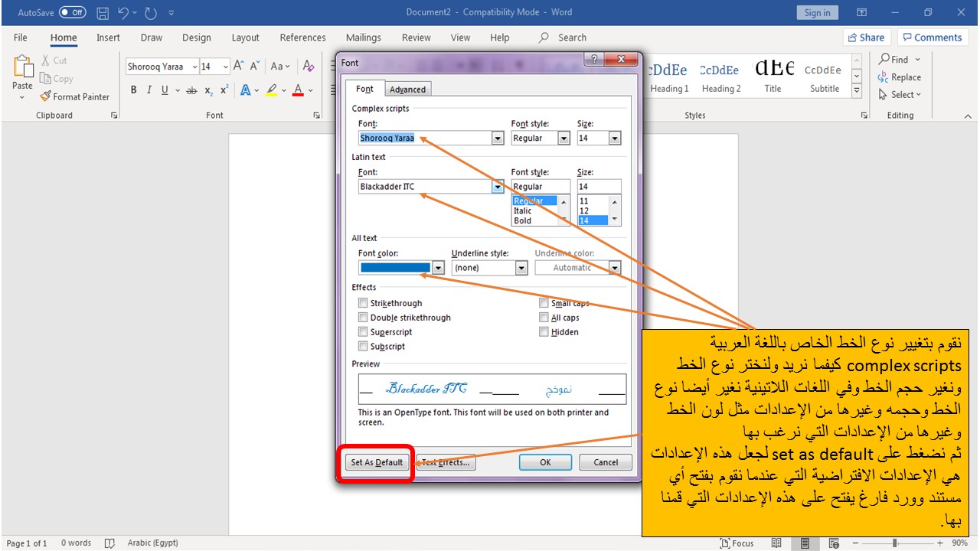The height and width of the screenshot is (551, 980).
Task: Clear all formatting with eraser icon
Action: coord(308,67)
